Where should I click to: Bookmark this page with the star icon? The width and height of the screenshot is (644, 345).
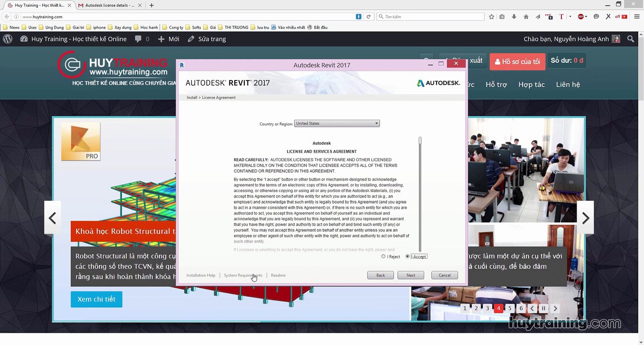(x=491, y=16)
